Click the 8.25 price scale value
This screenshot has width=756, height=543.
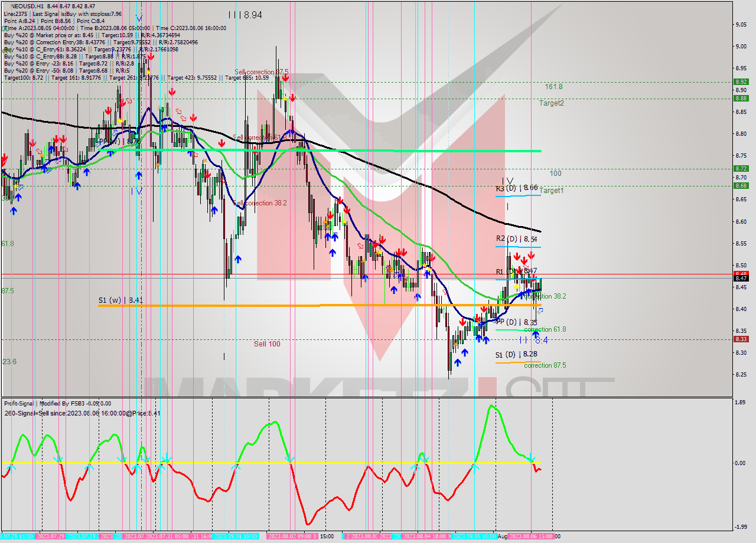[742, 374]
